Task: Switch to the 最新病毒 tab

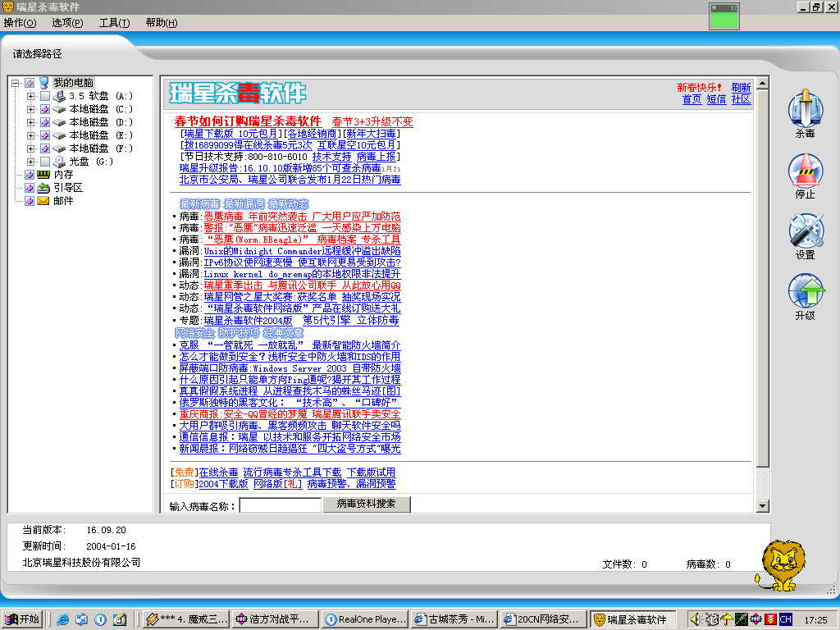Action: 199,204
